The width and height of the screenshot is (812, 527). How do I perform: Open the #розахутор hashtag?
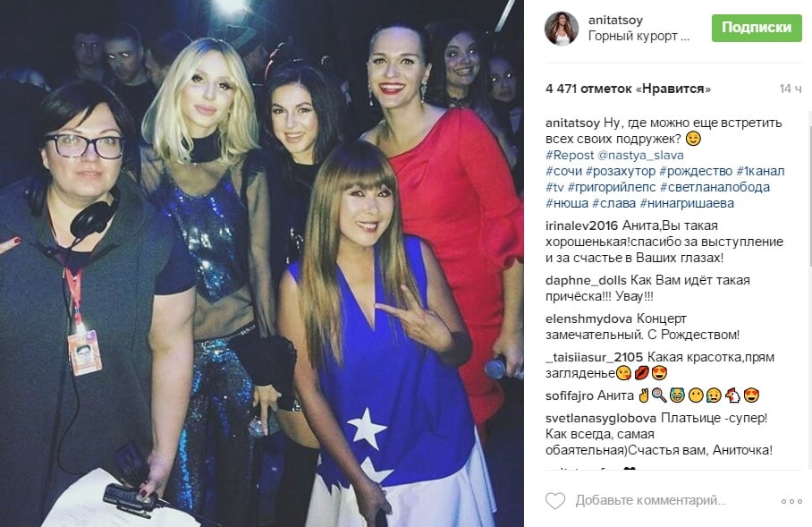(x=621, y=171)
